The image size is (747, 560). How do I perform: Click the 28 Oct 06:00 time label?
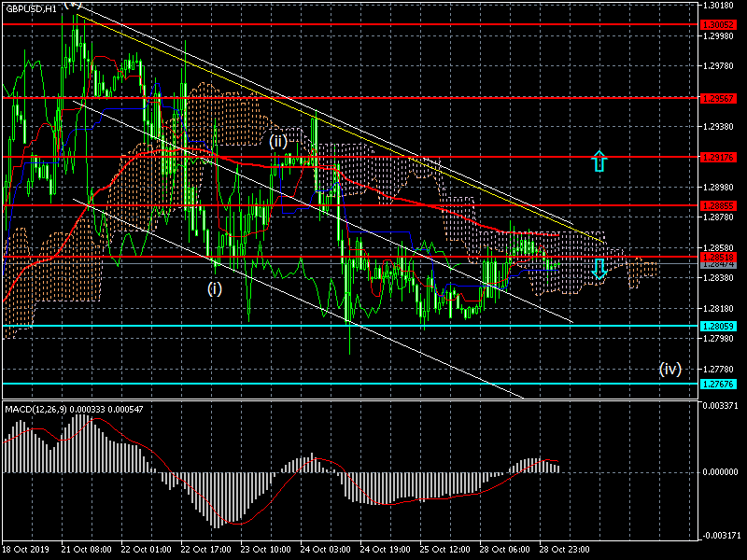[505, 549]
